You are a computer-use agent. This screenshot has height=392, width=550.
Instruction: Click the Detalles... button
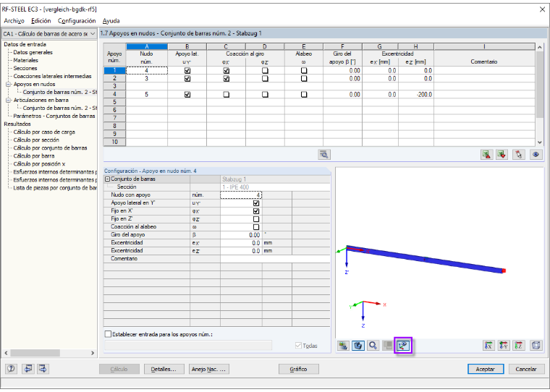point(163,369)
